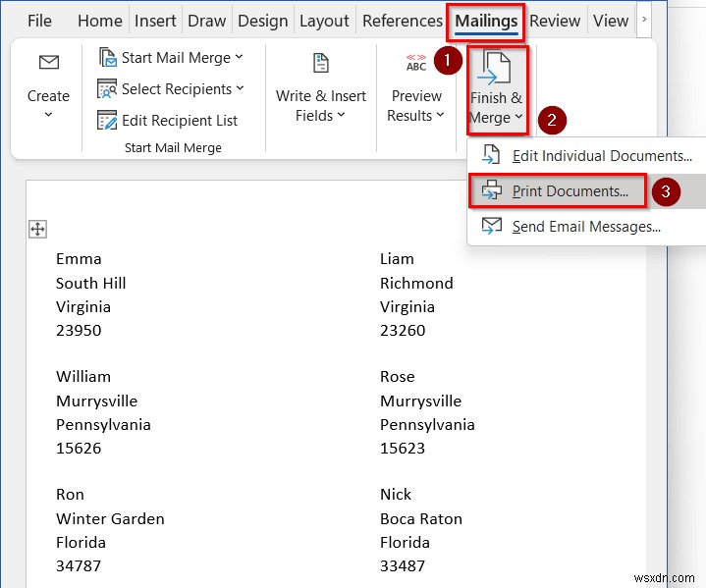Click the Edit Recipient List icon
Image resolution: width=706 pixels, height=588 pixels.
click(x=107, y=120)
